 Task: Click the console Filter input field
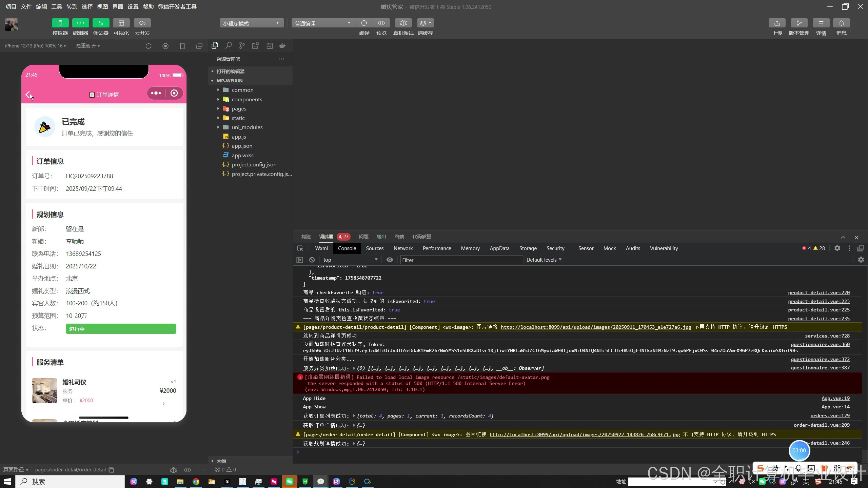tap(461, 260)
